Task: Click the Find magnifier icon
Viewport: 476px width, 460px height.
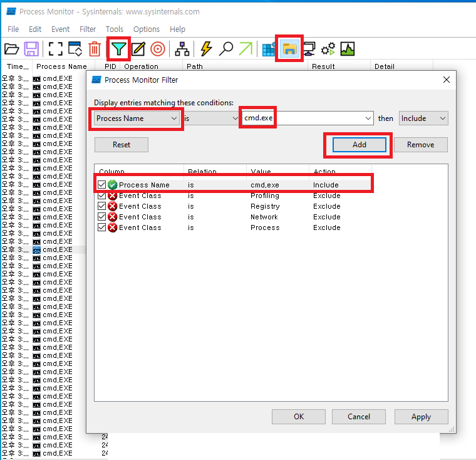Action: (226, 49)
